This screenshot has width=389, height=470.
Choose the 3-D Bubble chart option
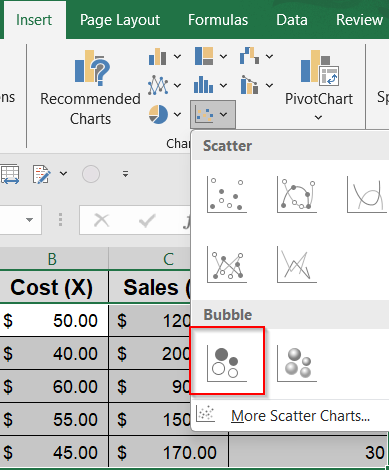click(297, 363)
